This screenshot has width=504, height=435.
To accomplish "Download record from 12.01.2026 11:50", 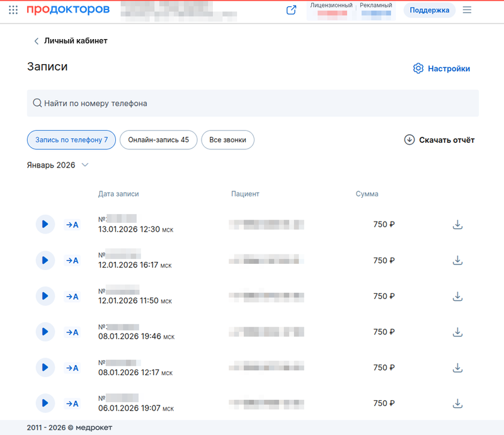I will coord(458,296).
